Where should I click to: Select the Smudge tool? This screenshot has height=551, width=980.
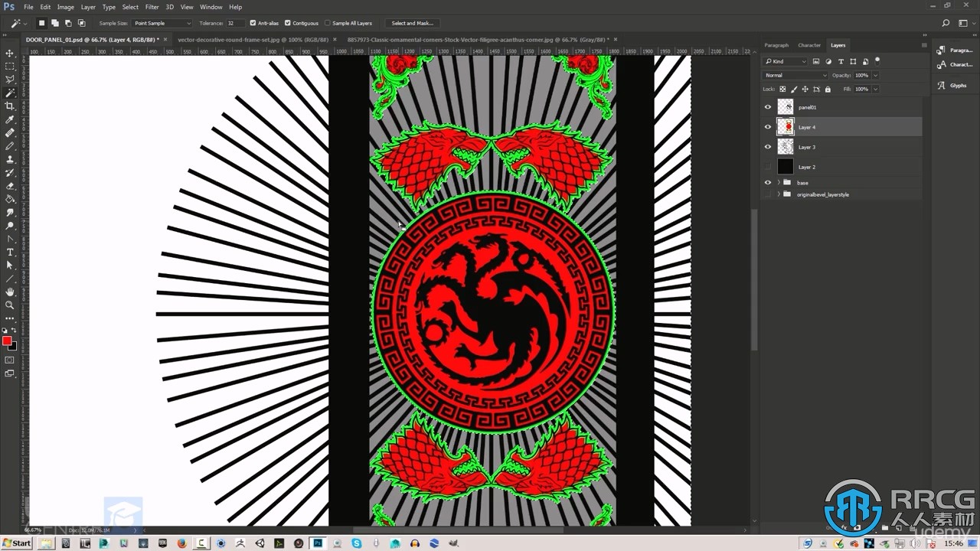click(x=10, y=213)
